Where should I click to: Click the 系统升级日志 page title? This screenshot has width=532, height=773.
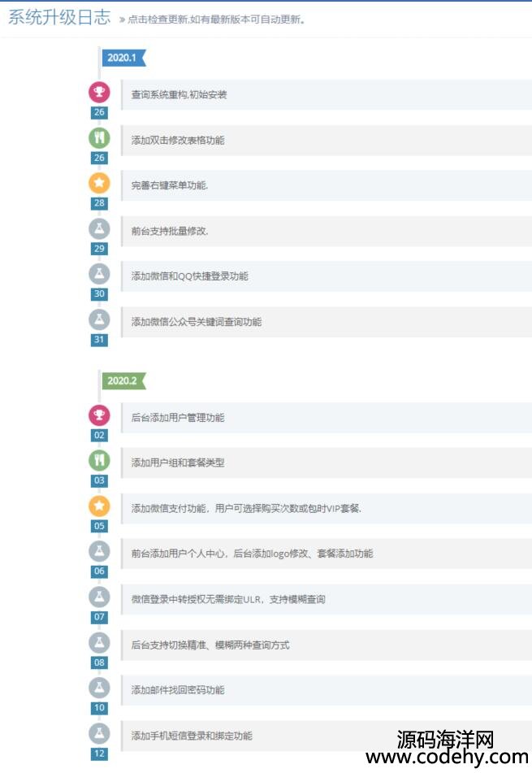(x=59, y=18)
